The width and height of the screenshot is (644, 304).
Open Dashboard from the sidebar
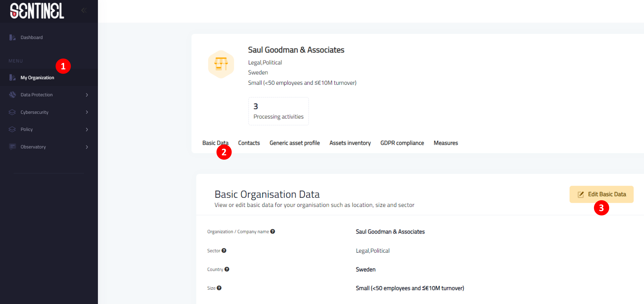(49, 37)
